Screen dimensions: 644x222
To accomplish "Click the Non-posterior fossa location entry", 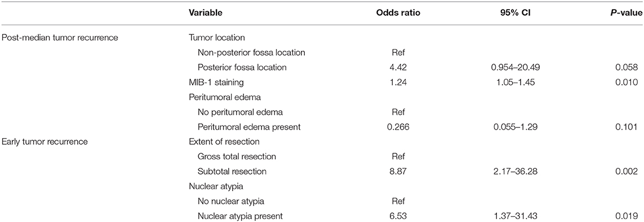I will 251,52.
